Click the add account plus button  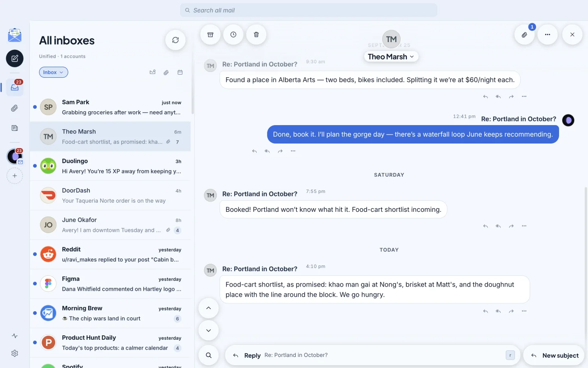coord(15,176)
